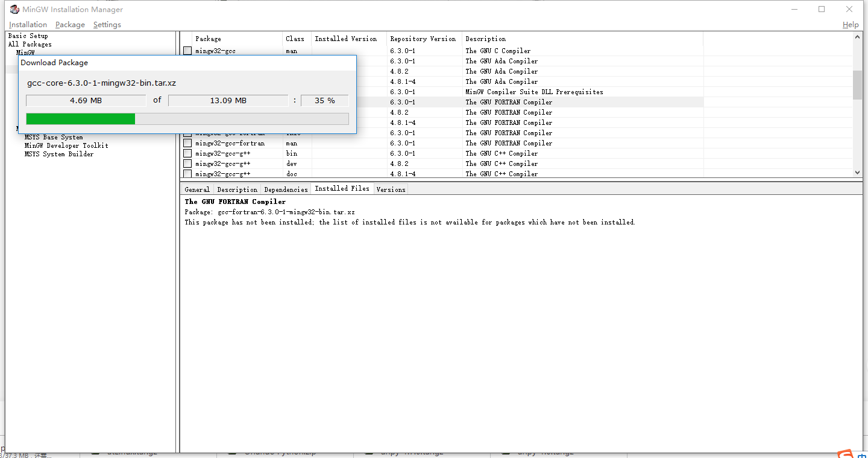Click GNU C++ Compiler description in doc row
Viewport: 868px width, 458px height.
(502, 174)
